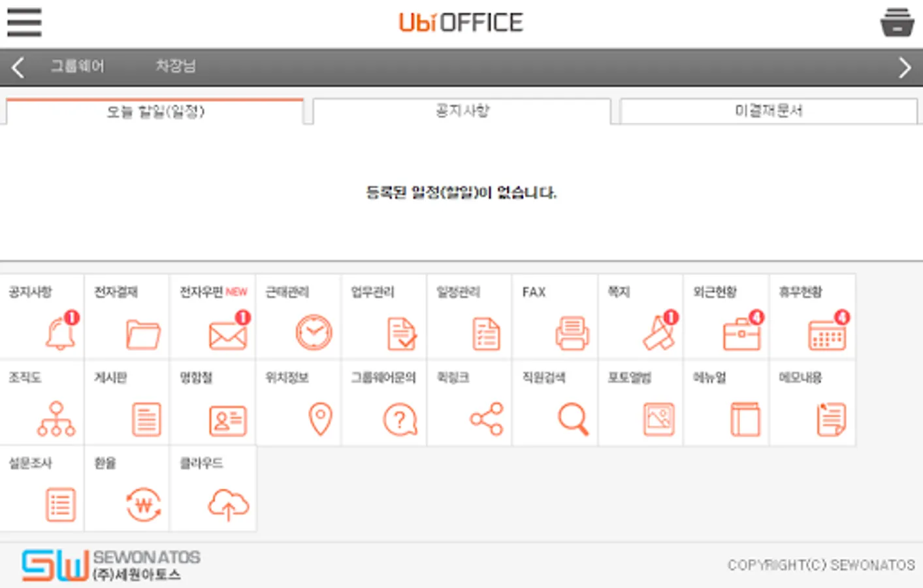Go back with the left chevron
The width and height of the screenshot is (923, 588).
[18, 67]
